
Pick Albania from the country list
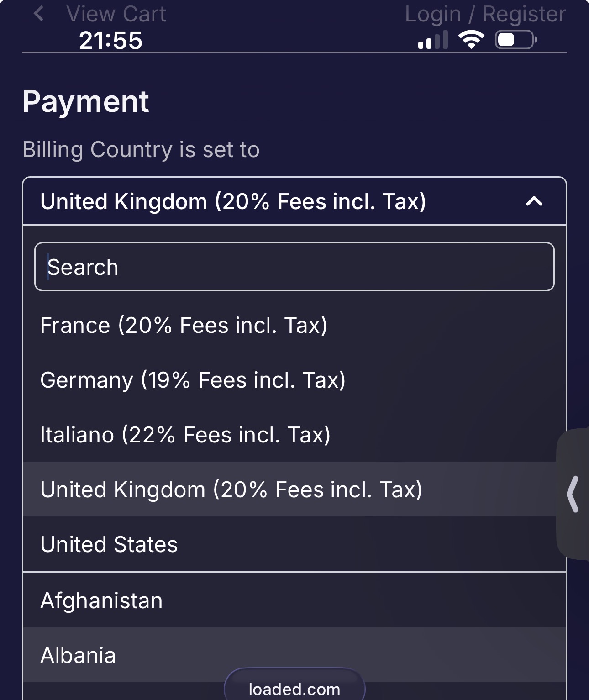tap(78, 656)
